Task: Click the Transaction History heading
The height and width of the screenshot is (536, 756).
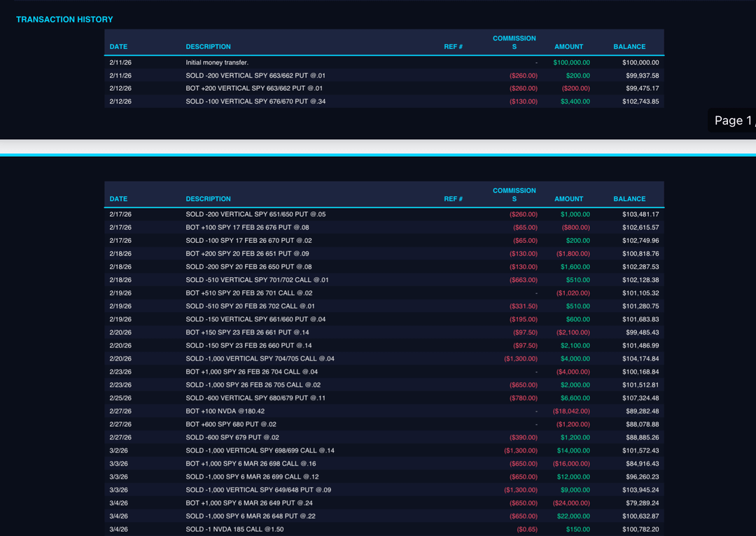Action: coord(64,20)
